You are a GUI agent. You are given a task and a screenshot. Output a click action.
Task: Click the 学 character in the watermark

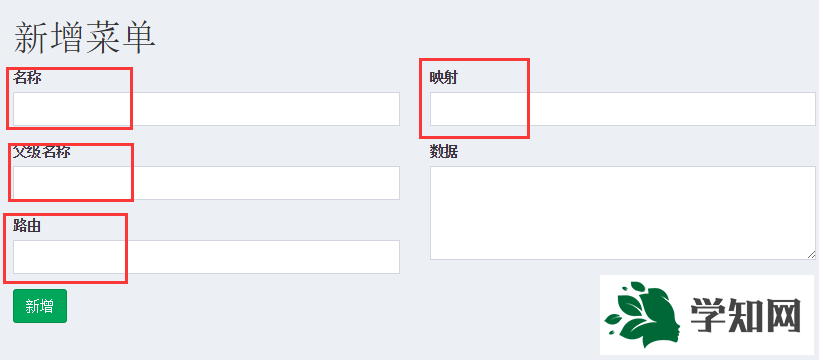click(709, 316)
